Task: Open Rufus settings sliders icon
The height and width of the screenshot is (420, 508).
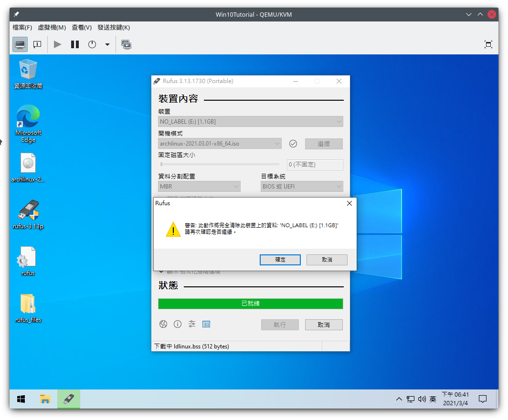Action: point(192,324)
